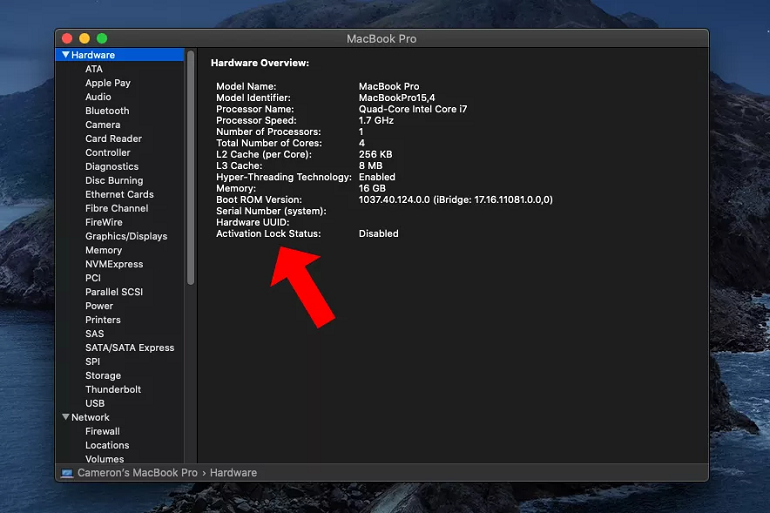Collapse the Hardware section triangle
Image resolution: width=770 pixels, height=513 pixels.
tap(65, 54)
